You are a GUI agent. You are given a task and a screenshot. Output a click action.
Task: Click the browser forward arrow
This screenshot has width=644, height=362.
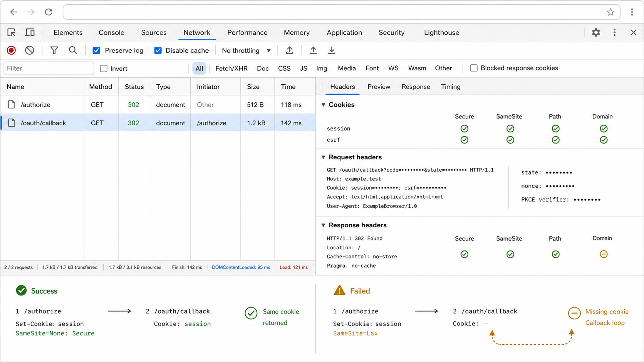pos(31,12)
